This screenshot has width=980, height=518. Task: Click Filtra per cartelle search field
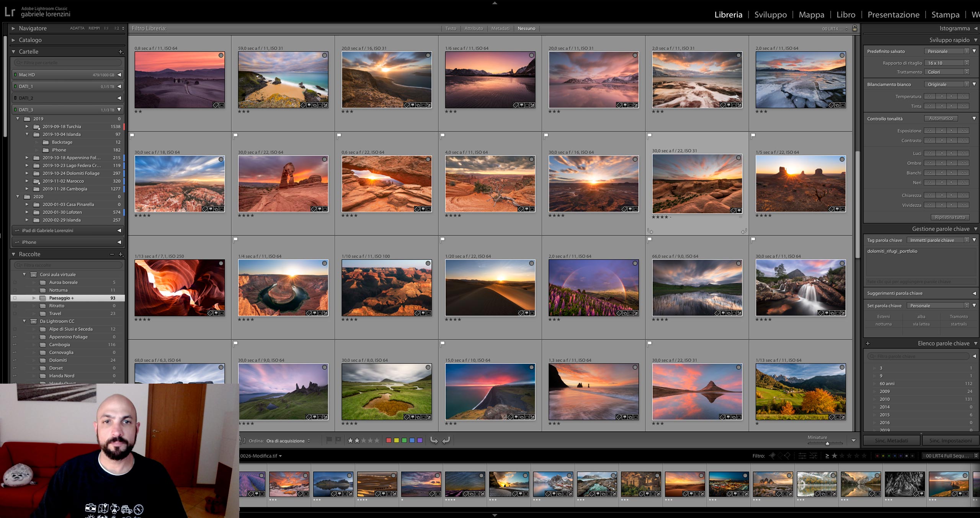coord(68,62)
